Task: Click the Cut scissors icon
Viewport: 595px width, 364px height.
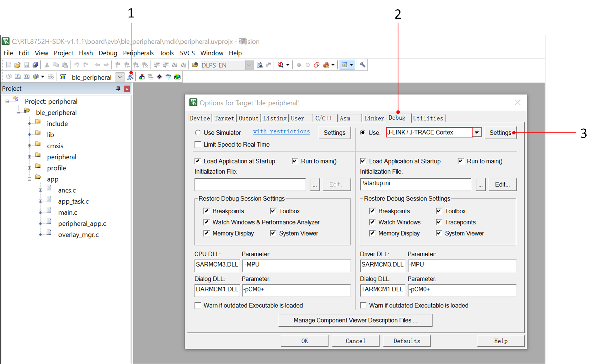Action: (x=47, y=65)
